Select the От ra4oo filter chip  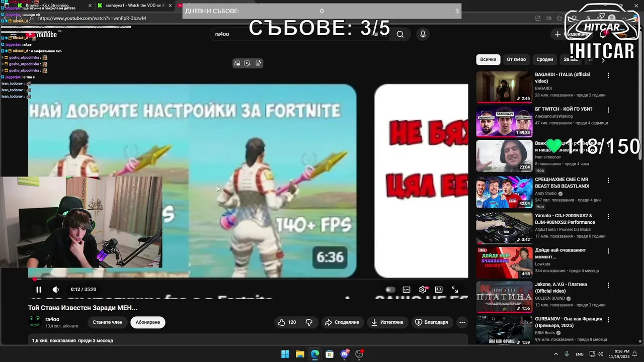click(516, 59)
